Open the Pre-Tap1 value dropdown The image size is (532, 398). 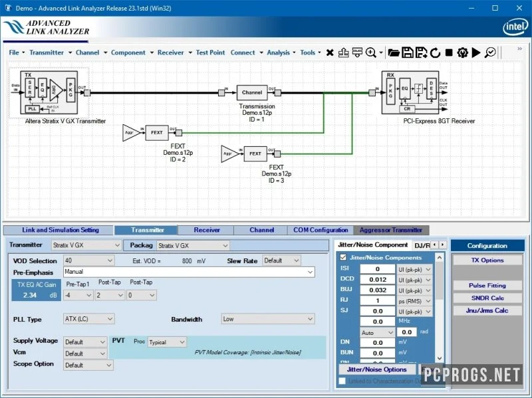pyautogui.click(x=78, y=295)
